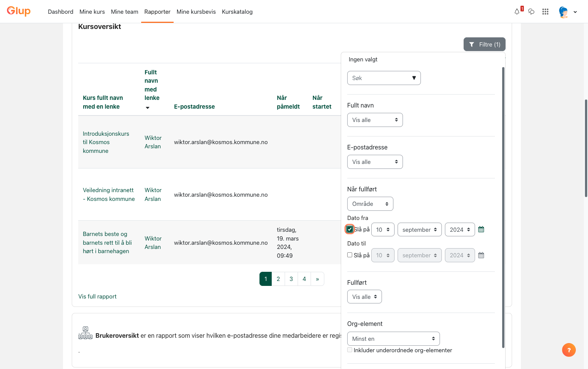The width and height of the screenshot is (588, 369).
Task: Toggle Inkluder underordnede org-elementer checkbox
Action: [350, 350]
